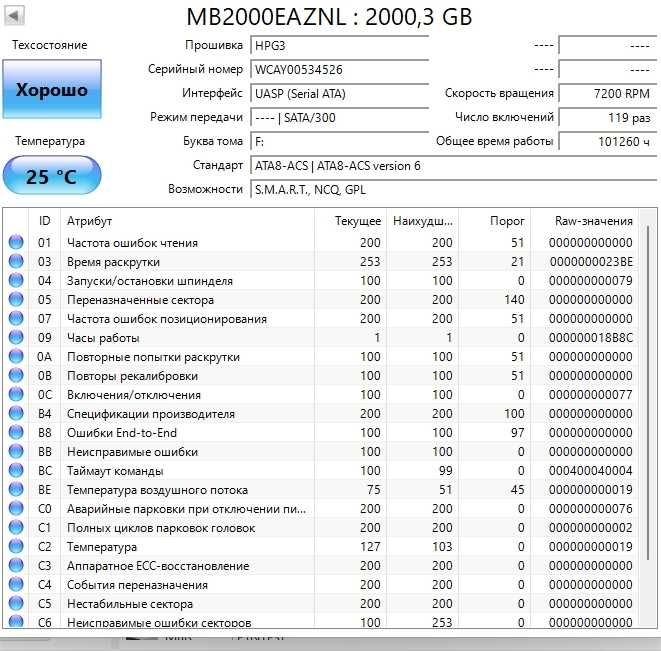
Task: Select the Частота ошибок позиционирования row
Action: pyautogui.click(x=321, y=318)
